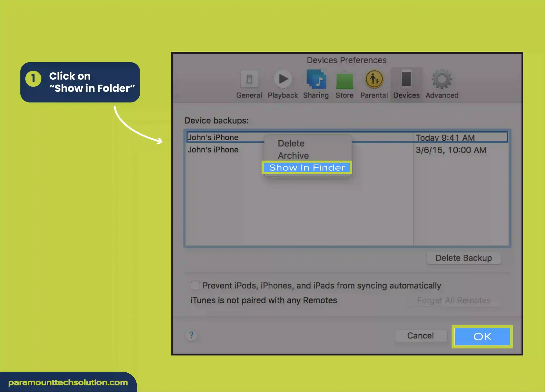
Task: Click Forget All Remotes button
Action: click(x=454, y=300)
